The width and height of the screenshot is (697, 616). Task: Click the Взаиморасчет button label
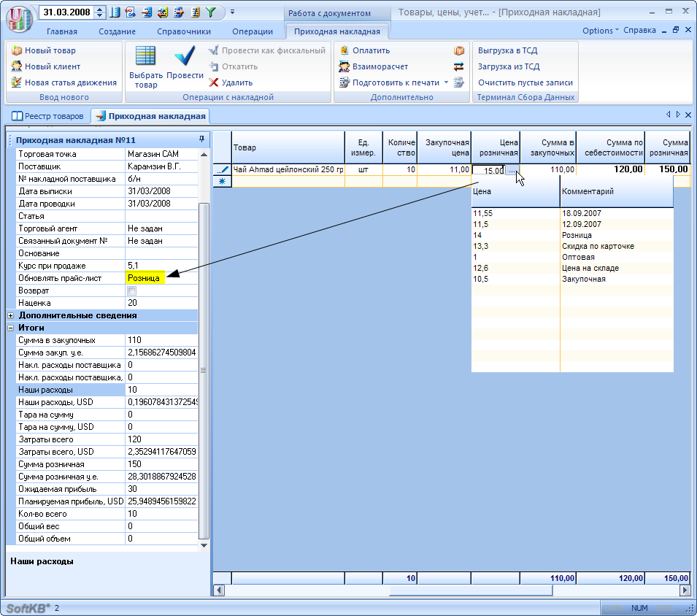(380, 66)
